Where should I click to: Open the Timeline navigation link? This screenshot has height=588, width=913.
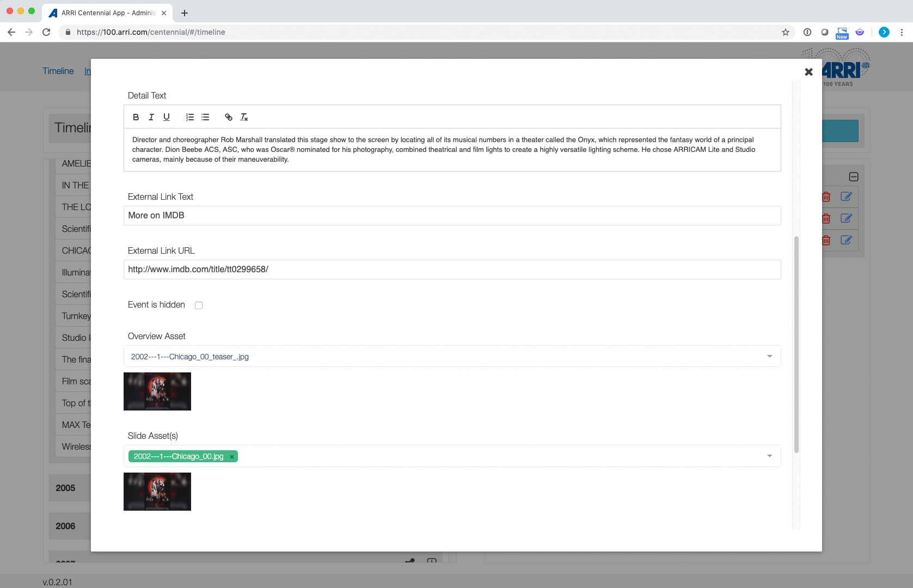pyautogui.click(x=58, y=71)
